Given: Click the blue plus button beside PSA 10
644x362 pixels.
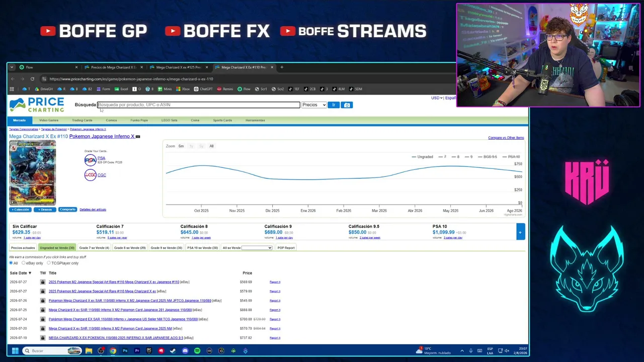Looking at the screenshot, I should click(x=520, y=232).
